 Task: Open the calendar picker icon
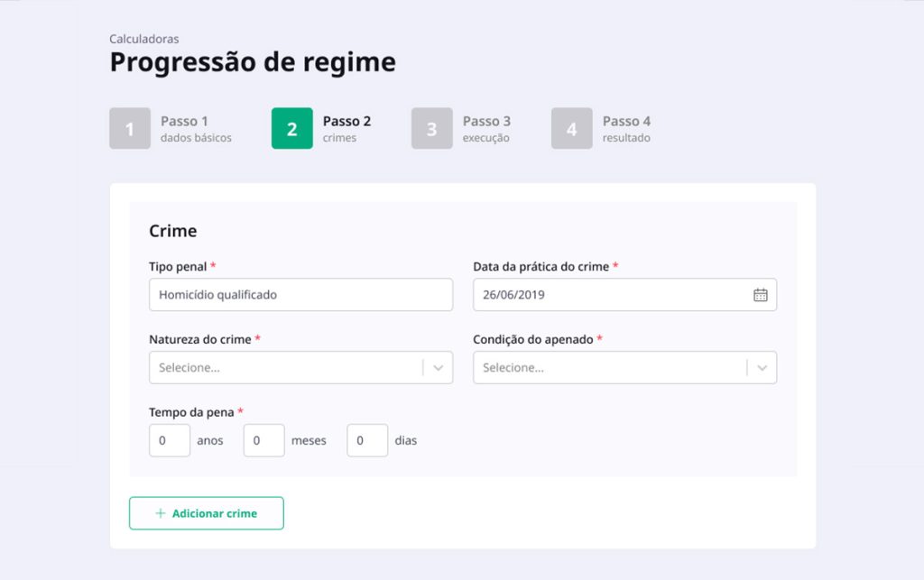(760, 295)
